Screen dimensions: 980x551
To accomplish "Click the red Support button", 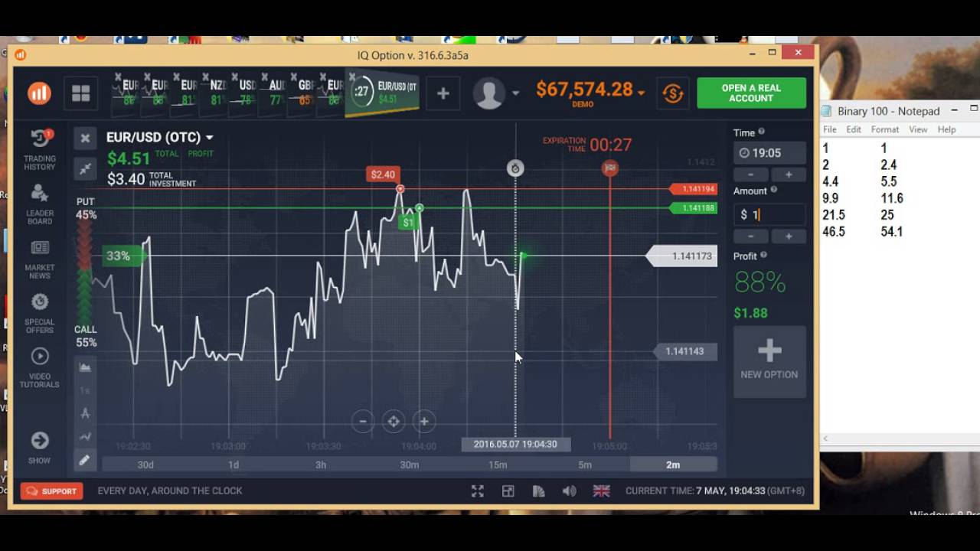I will (52, 491).
